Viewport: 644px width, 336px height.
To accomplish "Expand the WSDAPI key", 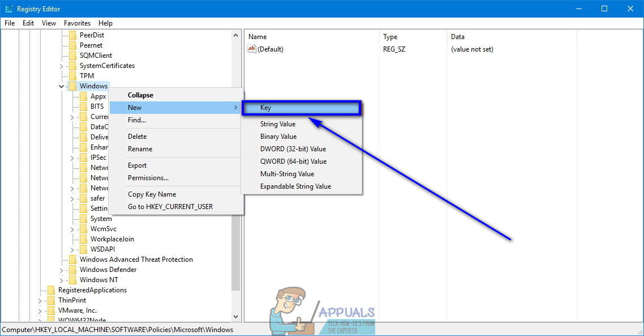I will pyautogui.click(x=72, y=250).
